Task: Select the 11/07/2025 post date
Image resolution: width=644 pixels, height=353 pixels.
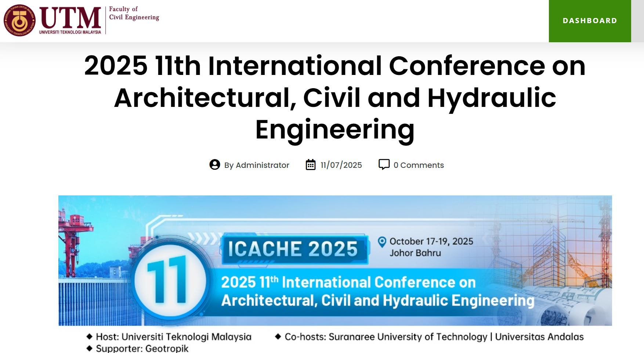Action: coord(341,165)
